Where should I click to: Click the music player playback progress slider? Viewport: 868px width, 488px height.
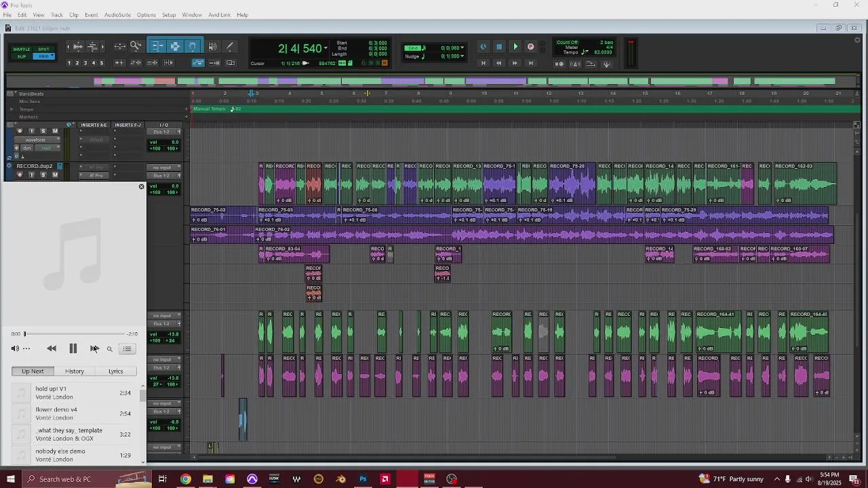pos(75,333)
